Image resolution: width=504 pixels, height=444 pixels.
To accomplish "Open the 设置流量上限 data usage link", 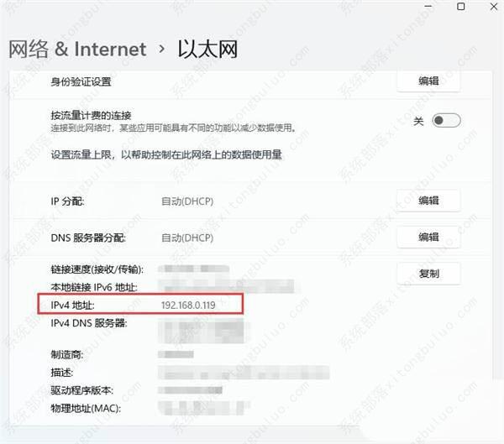I will [x=177, y=155].
